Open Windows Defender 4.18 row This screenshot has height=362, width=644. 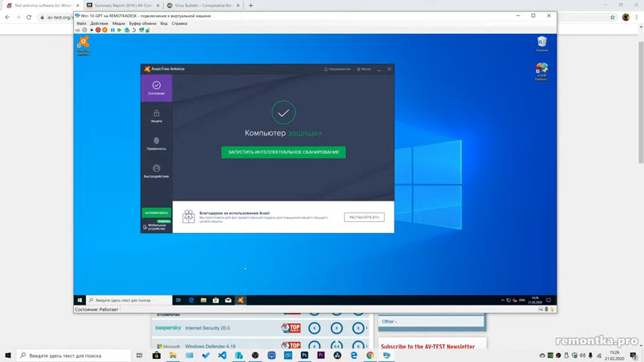point(262,346)
